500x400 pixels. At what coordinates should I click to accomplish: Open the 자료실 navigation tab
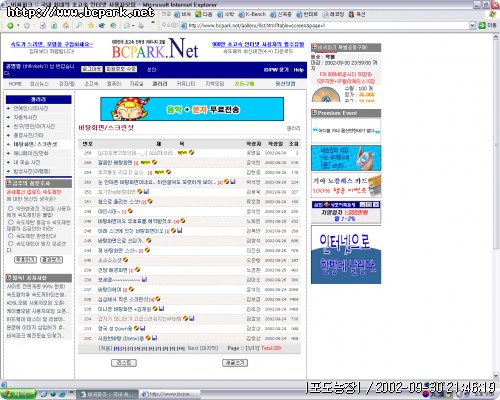[136, 84]
